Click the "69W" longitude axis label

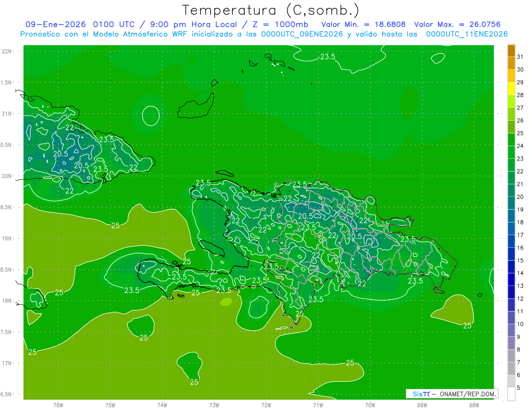422,405
